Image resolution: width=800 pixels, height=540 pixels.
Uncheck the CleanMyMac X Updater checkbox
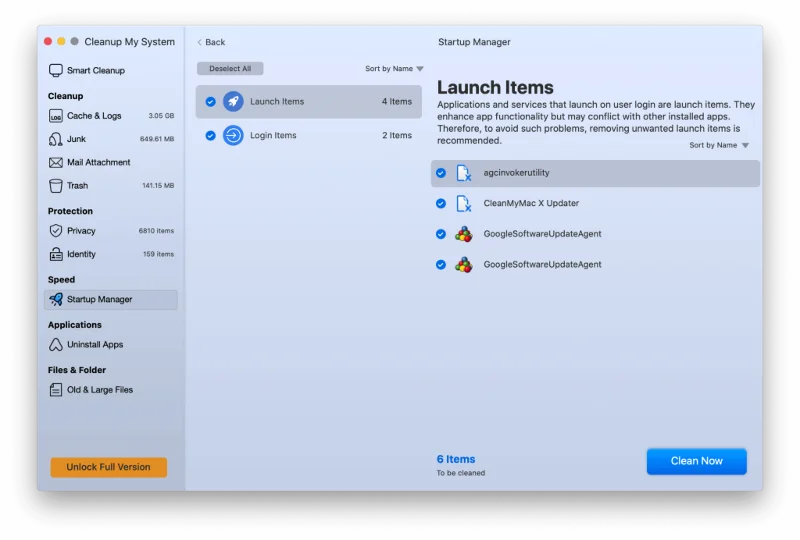(x=441, y=203)
